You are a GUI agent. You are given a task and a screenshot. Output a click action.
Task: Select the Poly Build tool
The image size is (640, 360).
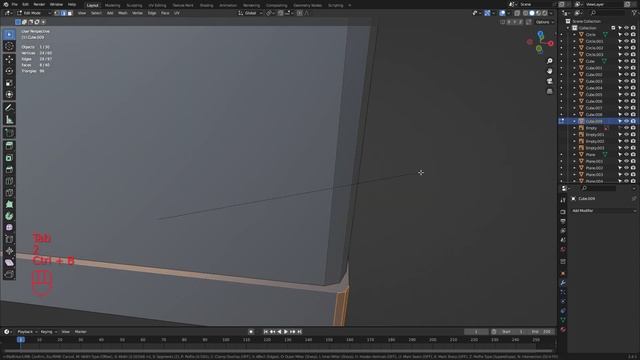coord(9,204)
